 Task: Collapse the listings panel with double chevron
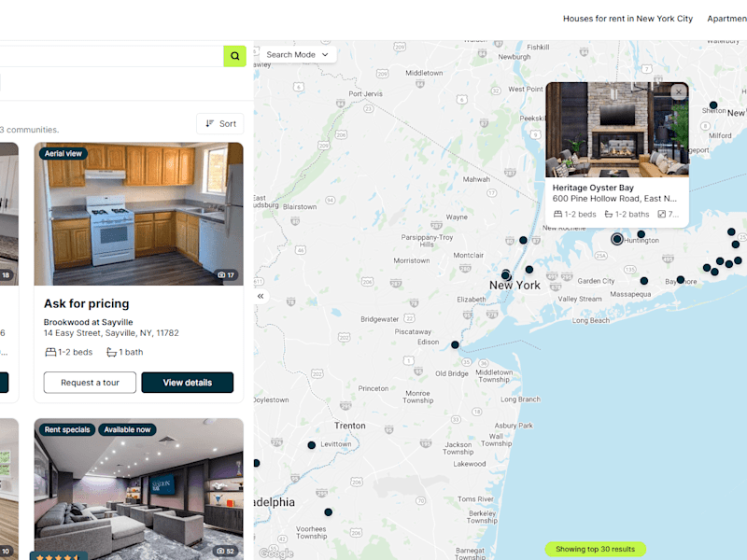click(x=261, y=296)
